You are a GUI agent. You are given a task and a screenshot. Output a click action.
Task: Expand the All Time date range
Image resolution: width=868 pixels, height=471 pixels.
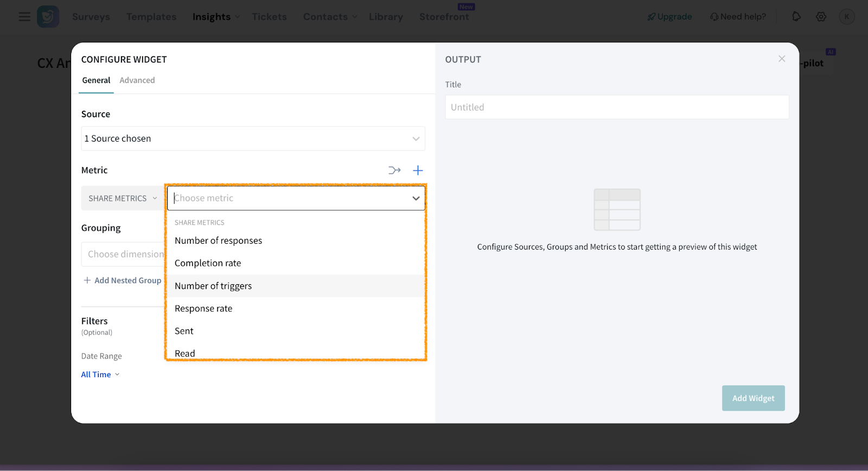tap(100, 374)
